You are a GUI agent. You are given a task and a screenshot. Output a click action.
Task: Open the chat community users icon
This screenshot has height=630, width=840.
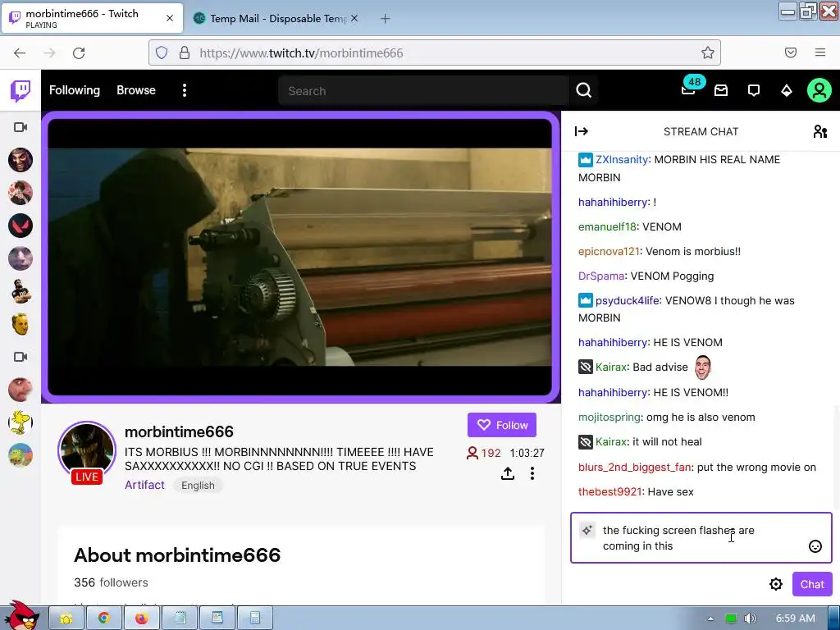click(820, 131)
